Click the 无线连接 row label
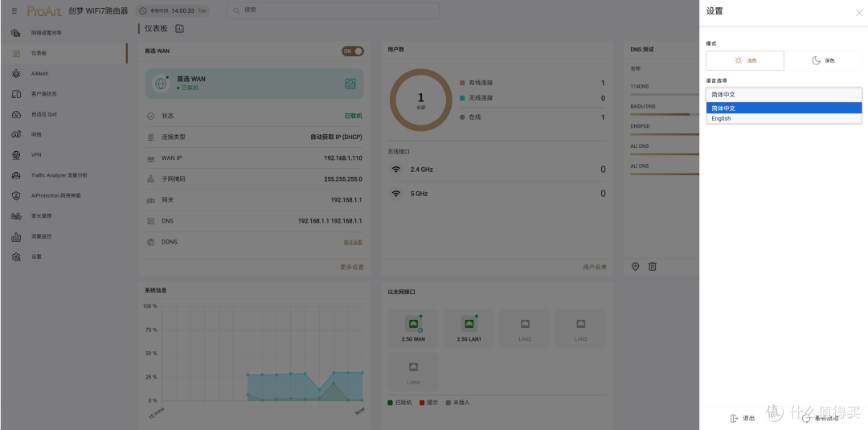 pyautogui.click(x=481, y=98)
